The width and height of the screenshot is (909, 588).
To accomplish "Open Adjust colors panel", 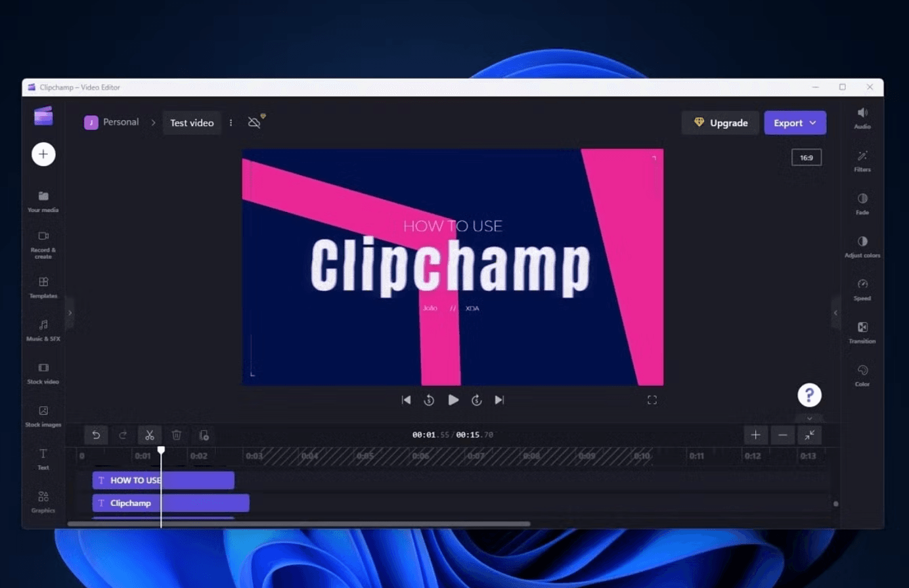I will [x=862, y=247].
